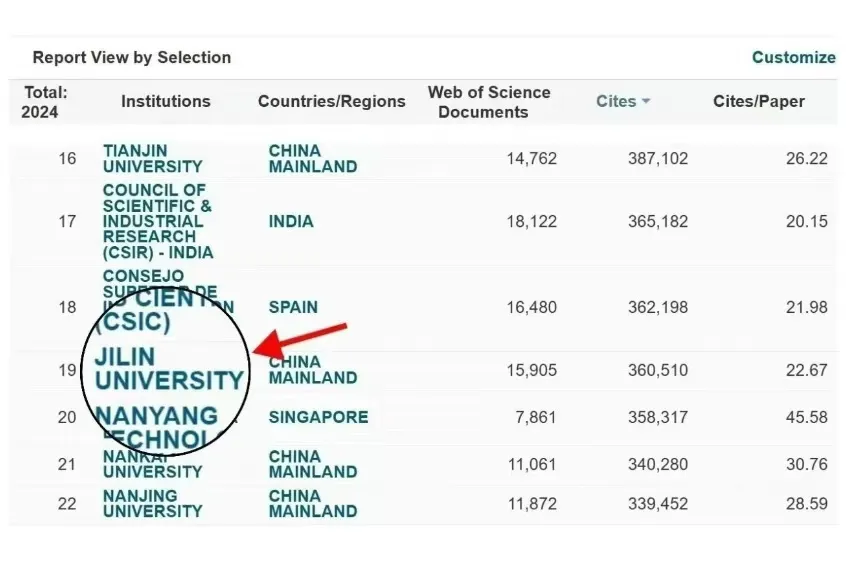Open the Jilin University link
The image size is (846, 564).
click(168, 368)
